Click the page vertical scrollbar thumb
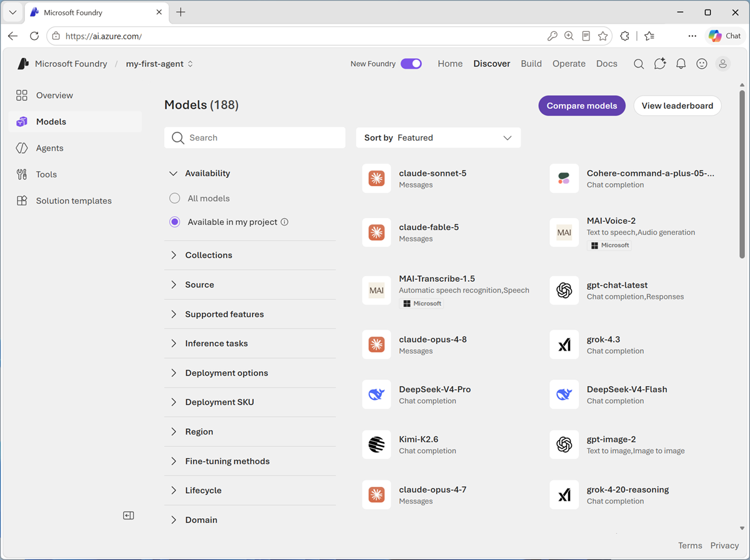 tap(742, 174)
